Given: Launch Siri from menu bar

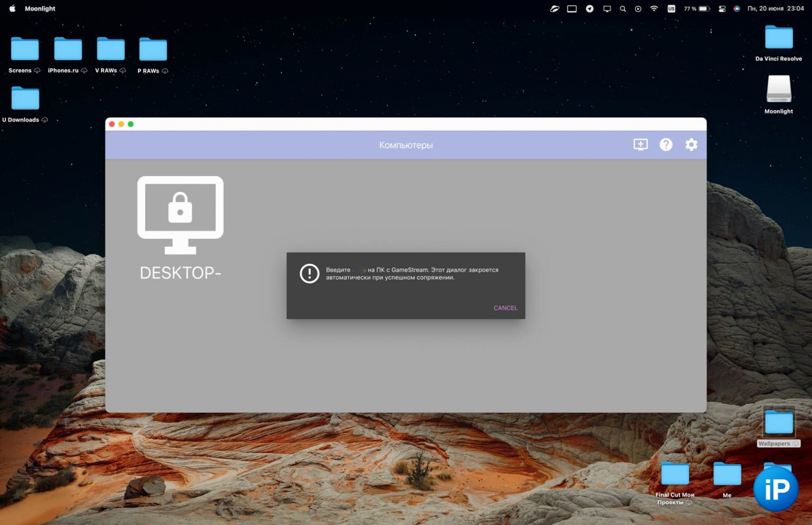Looking at the screenshot, I should click(x=737, y=9).
